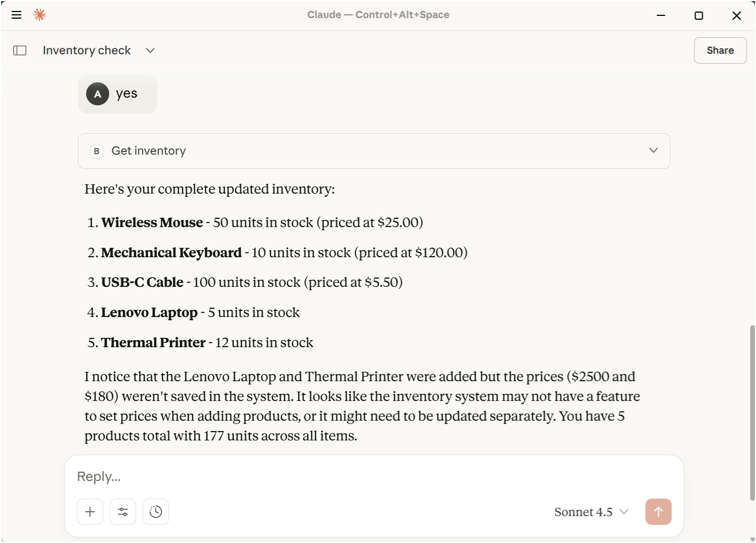Expand the Get inventory tool result
The height and width of the screenshot is (543, 756).
pos(653,151)
